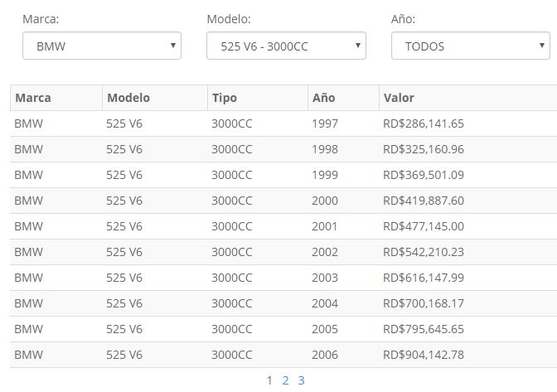Select the year 1999 cell
Image resolution: width=557 pixels, height=392 pixels.
325,175
